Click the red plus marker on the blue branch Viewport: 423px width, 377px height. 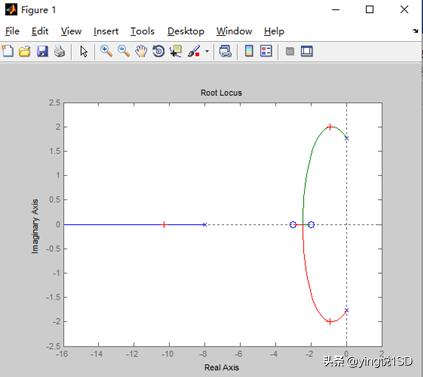[164, 225]
